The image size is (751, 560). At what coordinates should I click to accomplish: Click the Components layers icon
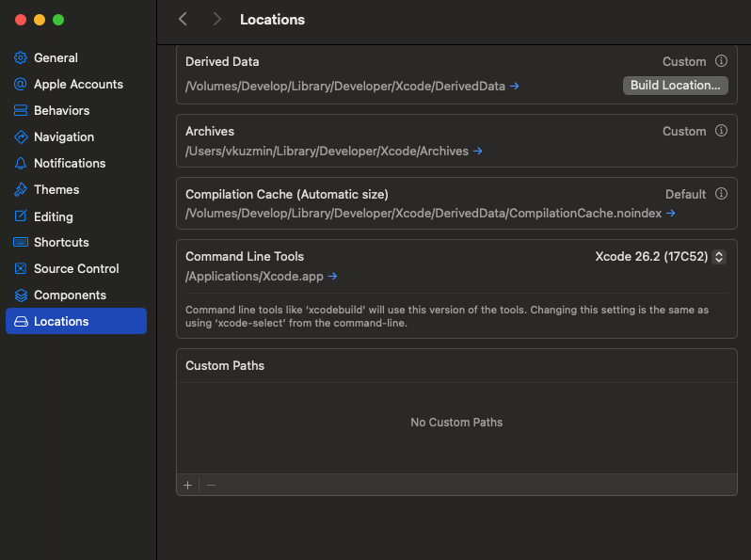20,296
